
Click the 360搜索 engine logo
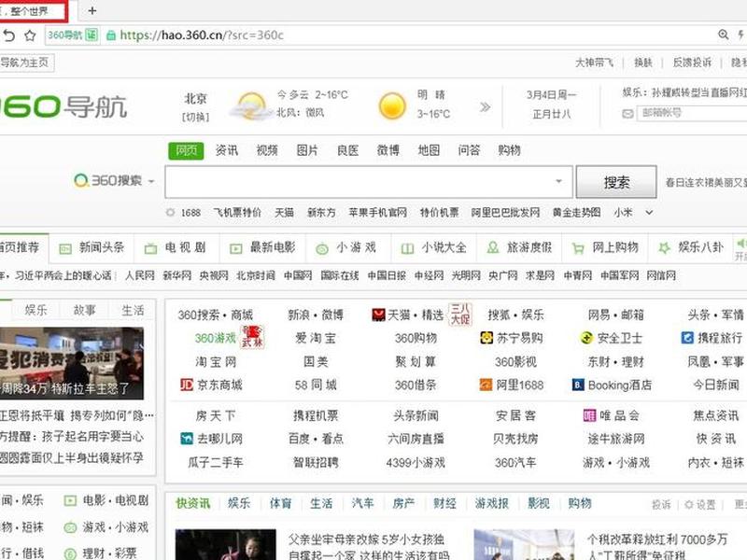click(108, 180)
